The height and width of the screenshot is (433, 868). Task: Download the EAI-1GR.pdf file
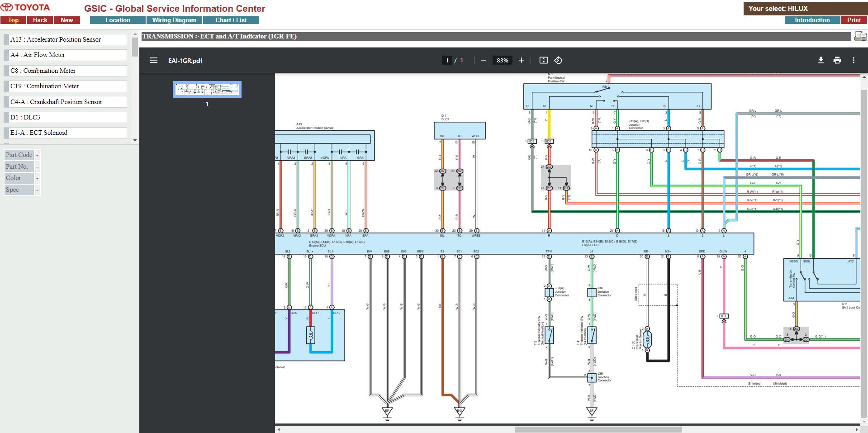[x=821, y=60]
